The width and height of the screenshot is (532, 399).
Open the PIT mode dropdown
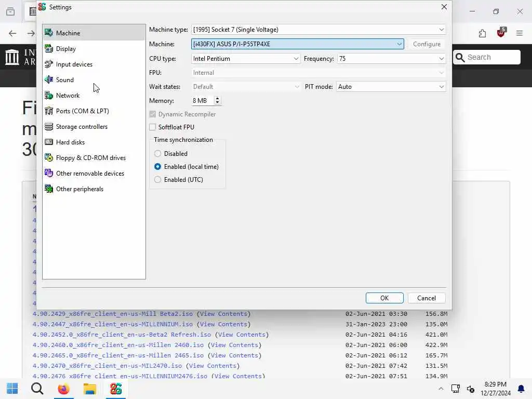pos(391,87)
